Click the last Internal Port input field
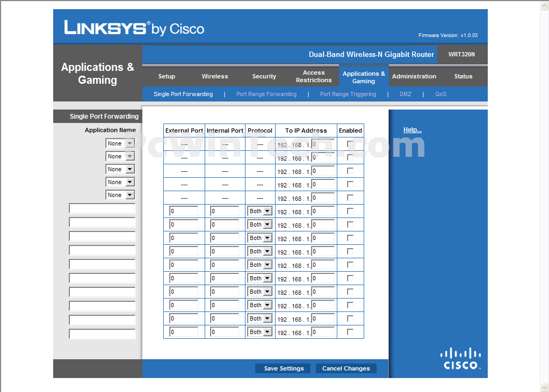The image size is (549, 392). point(225,332)
